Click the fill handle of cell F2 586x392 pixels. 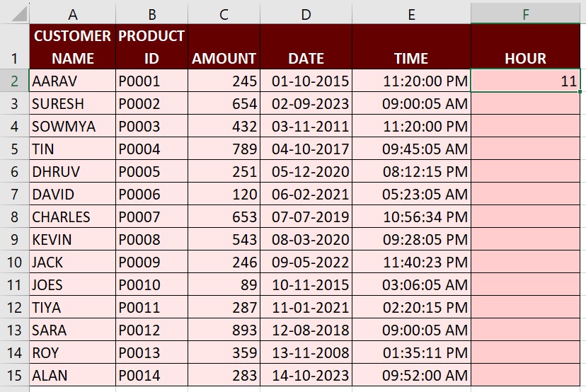[580, 92]
